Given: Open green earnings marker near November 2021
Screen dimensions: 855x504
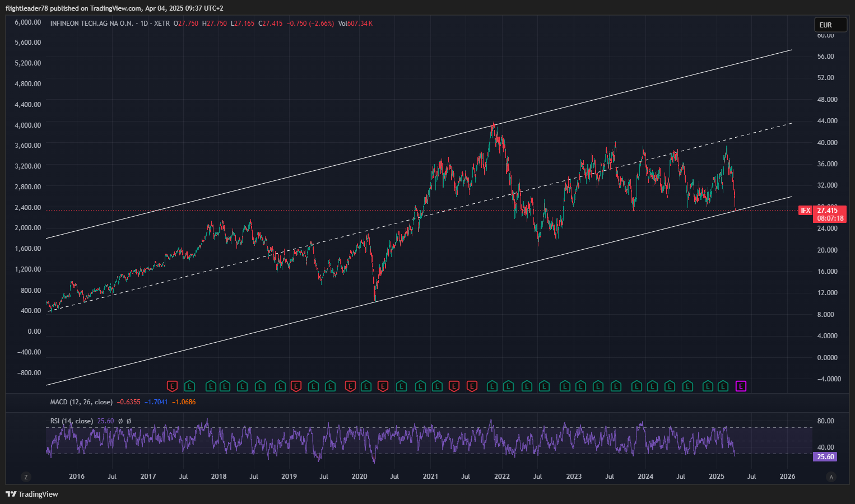Looking at the screenshot, I should [492, 386].
